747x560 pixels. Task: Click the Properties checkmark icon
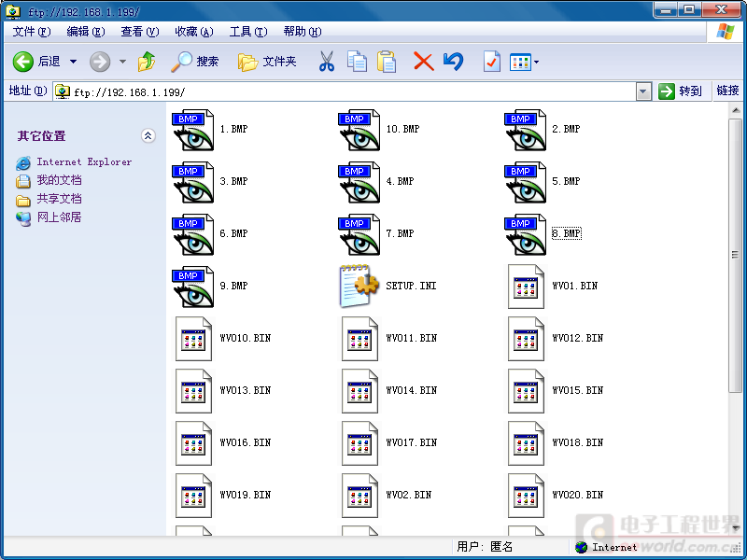point(491,62)
